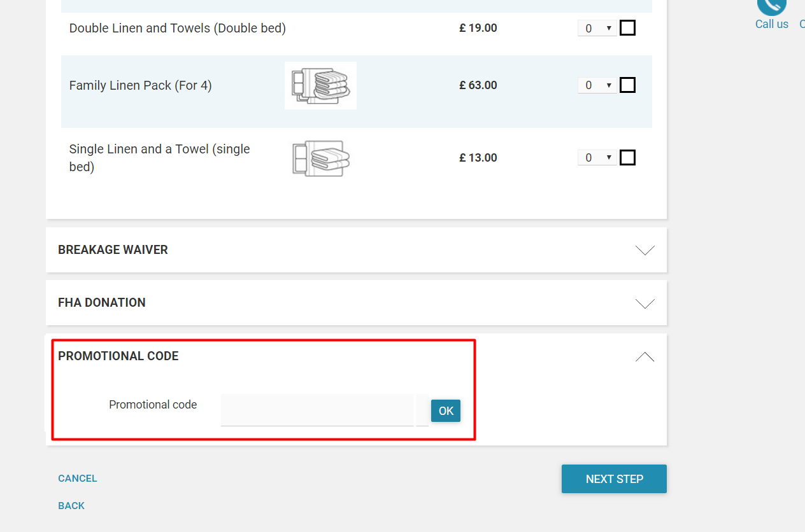Click inside the Promotional code text field
805x532 pixels.
317,410
